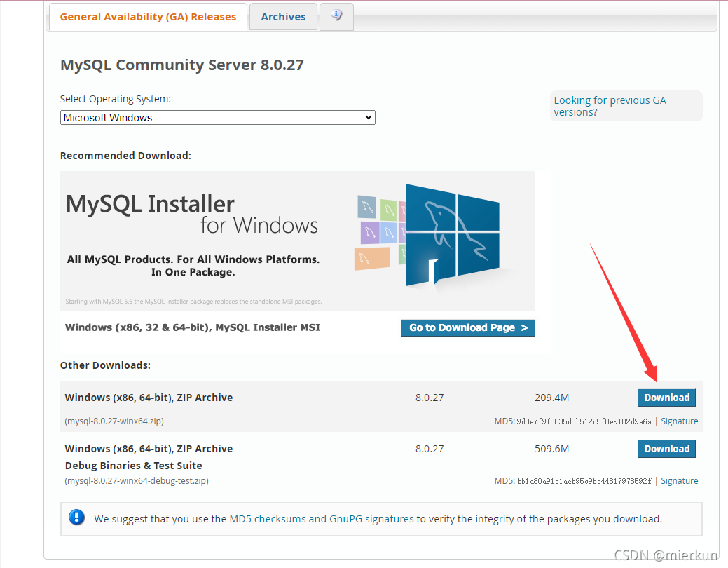Download the 209.4M ZIP Archive

pyautogui.click(x=667, y=398)
